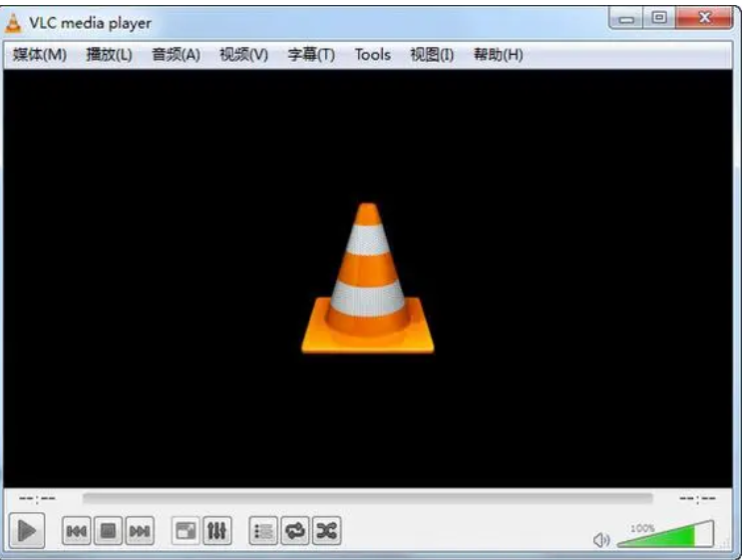742x560 pixels.
Task: Click the playback seek bar
Action: 368,498
